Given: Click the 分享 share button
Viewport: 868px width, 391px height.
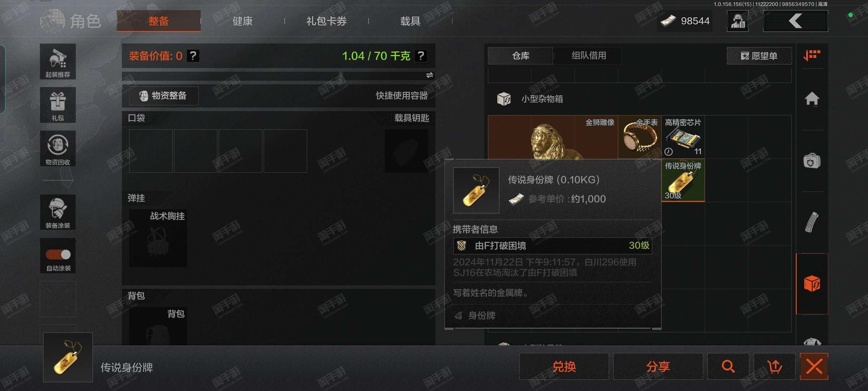Looking at the screenshot, I should 658,366.
